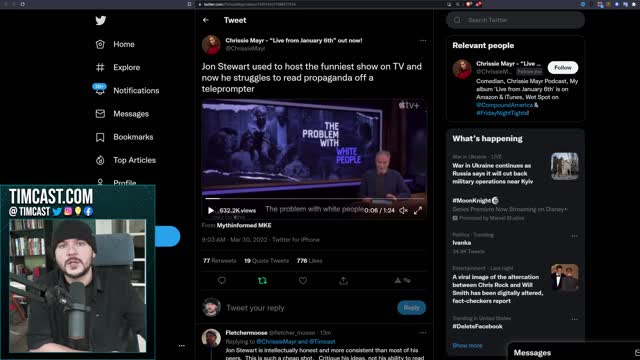Click the share tweet icon

344,281
